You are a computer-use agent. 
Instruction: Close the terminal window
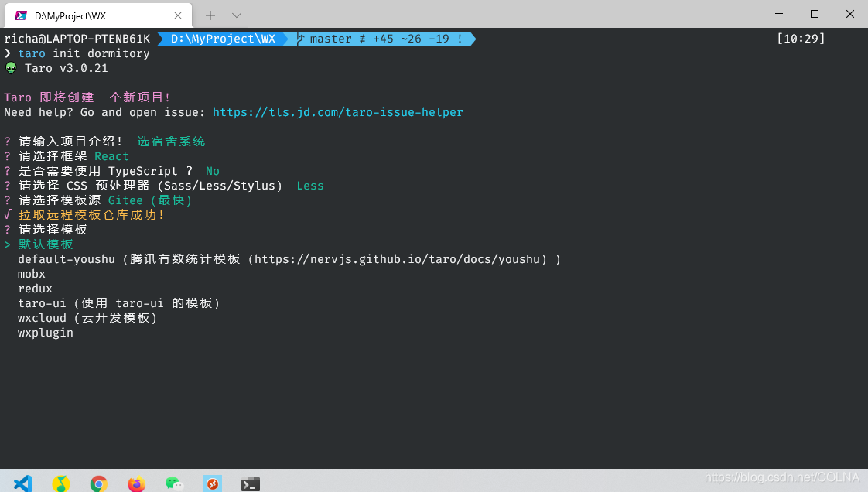[x=849, y=14]
